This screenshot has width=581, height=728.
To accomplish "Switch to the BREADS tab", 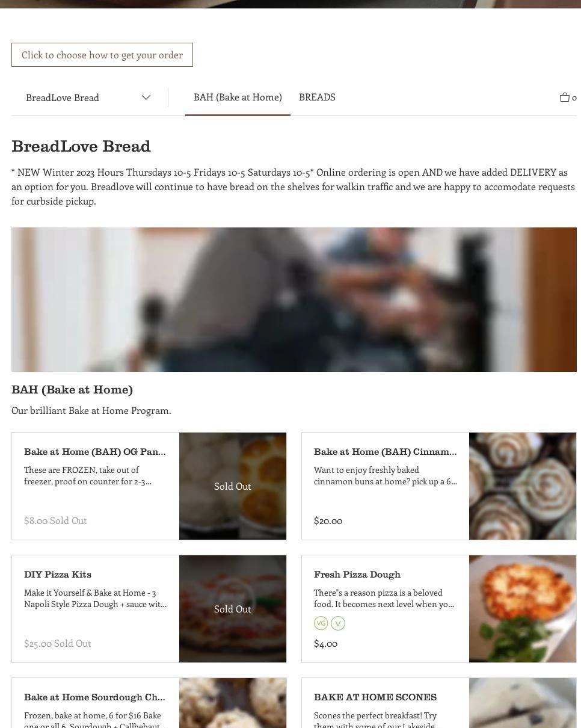I will coord(317,97).
